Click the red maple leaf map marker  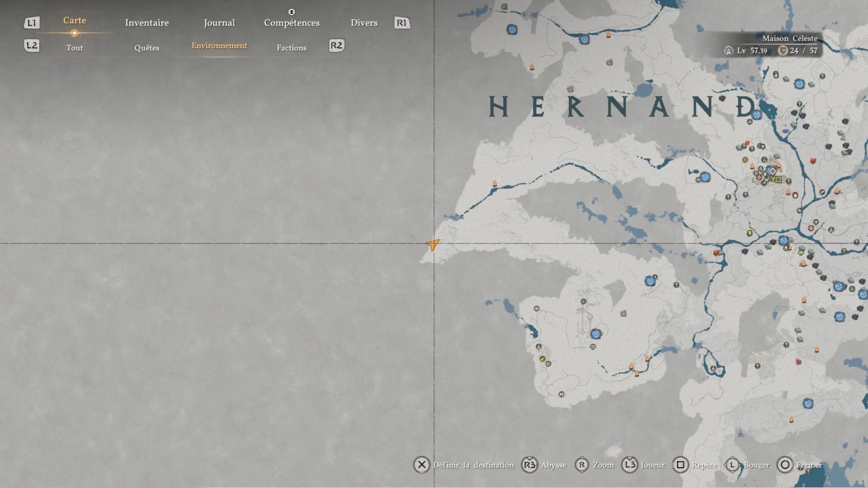(x=798, y=361)
